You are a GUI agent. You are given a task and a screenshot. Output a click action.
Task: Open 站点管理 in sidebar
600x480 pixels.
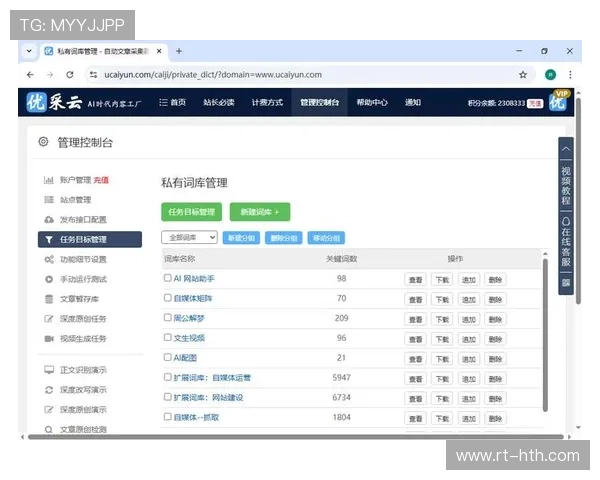tap(75, 200)
